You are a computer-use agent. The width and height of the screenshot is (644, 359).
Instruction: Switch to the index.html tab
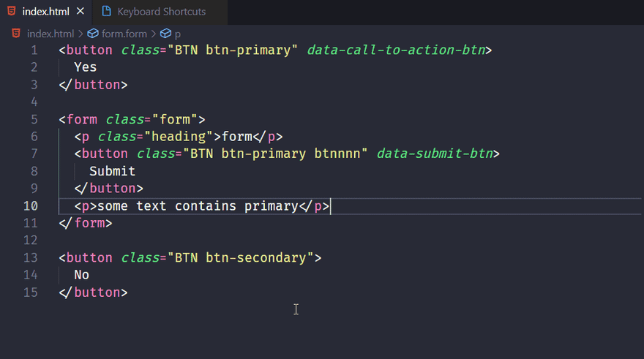point(45,12)
